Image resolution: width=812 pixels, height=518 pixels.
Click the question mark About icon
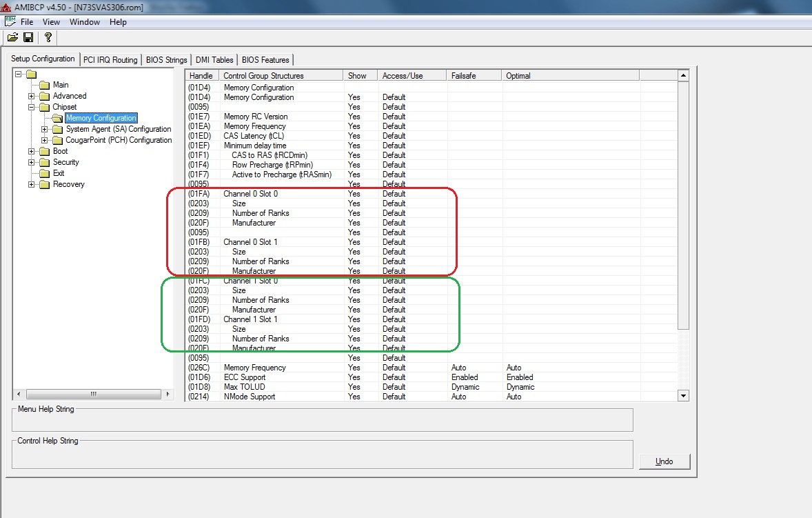[48, 37]
